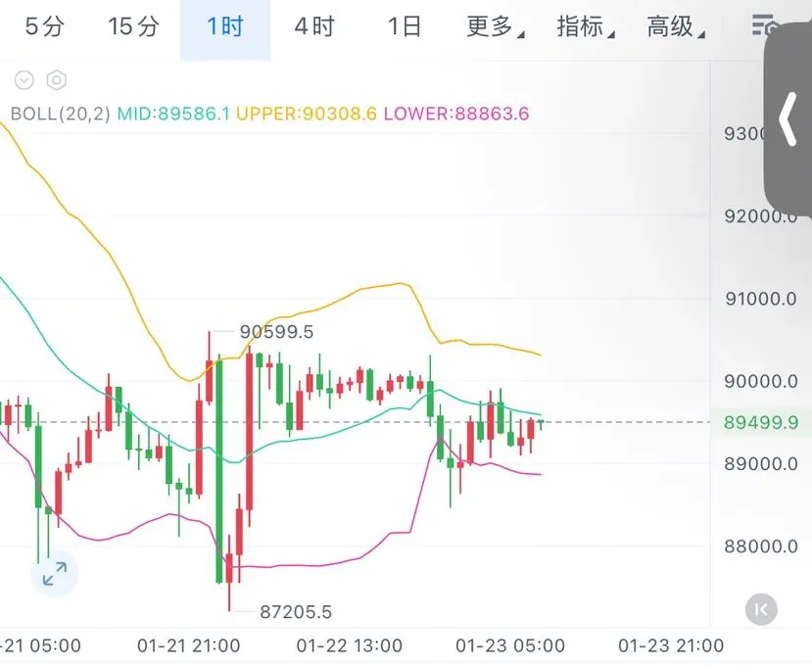The height and width of the screenshot is (666, 812).
Task: Open the side panel arrow handle
Action: point(788,119)
